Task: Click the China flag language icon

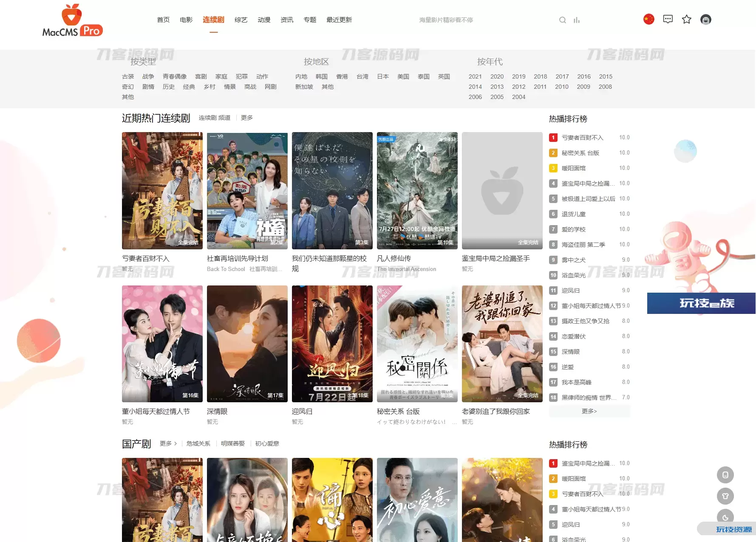Action: pyautogui.click(x=648, y=19)
